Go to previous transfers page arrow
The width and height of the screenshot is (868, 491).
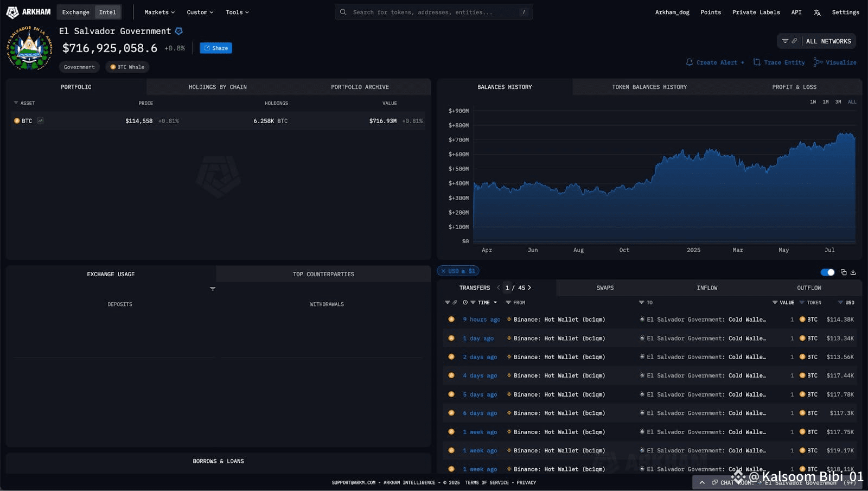498,288
